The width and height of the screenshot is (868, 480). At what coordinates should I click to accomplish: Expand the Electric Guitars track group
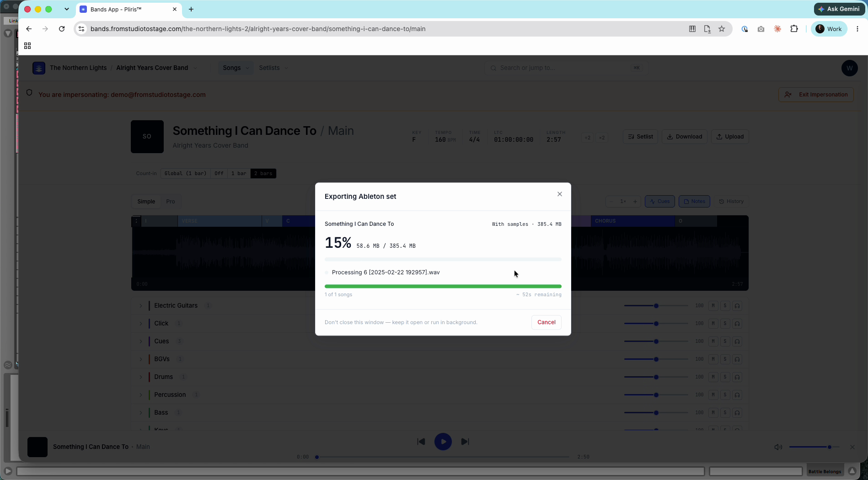(141, 306)
